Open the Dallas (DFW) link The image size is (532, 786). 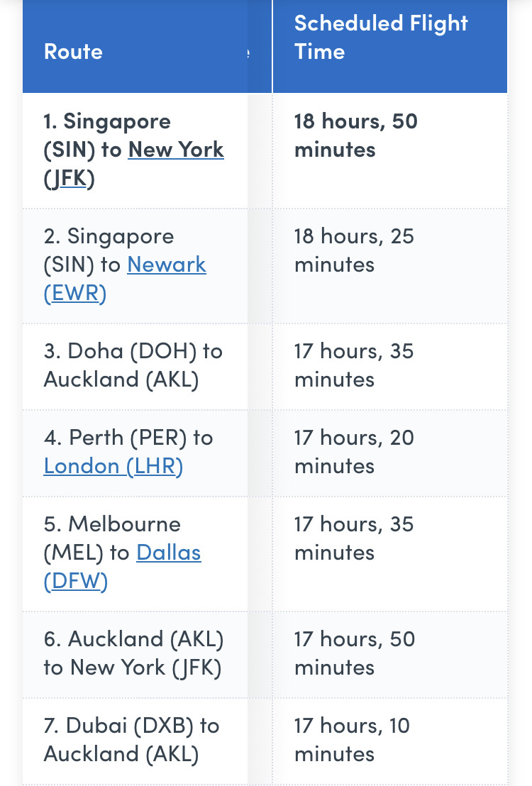tap(169, 553)
